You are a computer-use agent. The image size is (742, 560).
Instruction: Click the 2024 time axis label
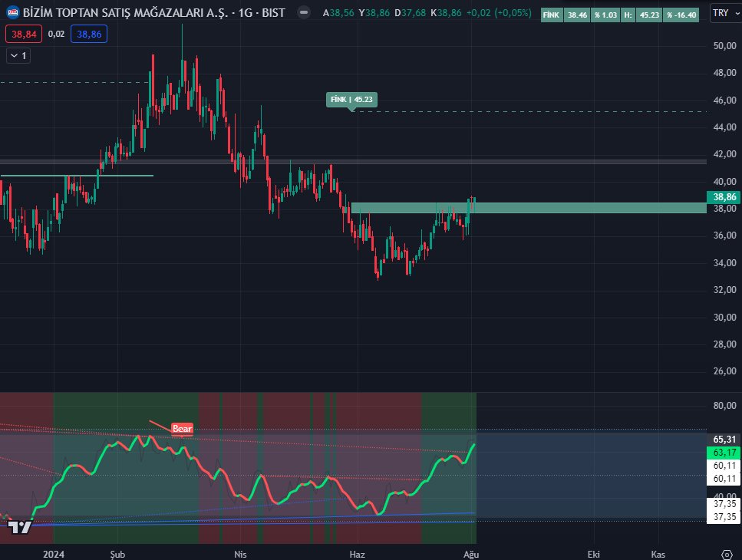[54, 555]
